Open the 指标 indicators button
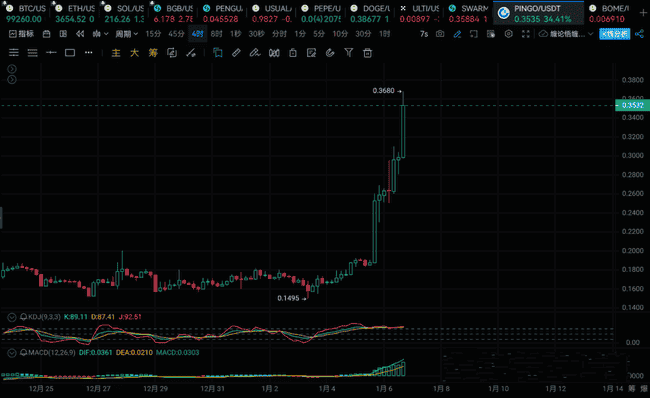650x398 pixels. [22, 34]
